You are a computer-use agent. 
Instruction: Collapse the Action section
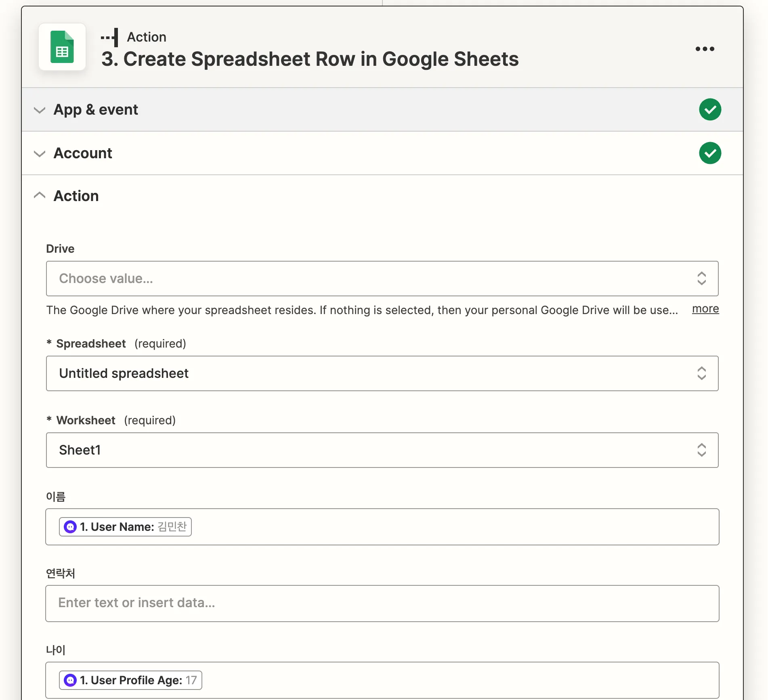pyautogui.click(x=40, y=196)
